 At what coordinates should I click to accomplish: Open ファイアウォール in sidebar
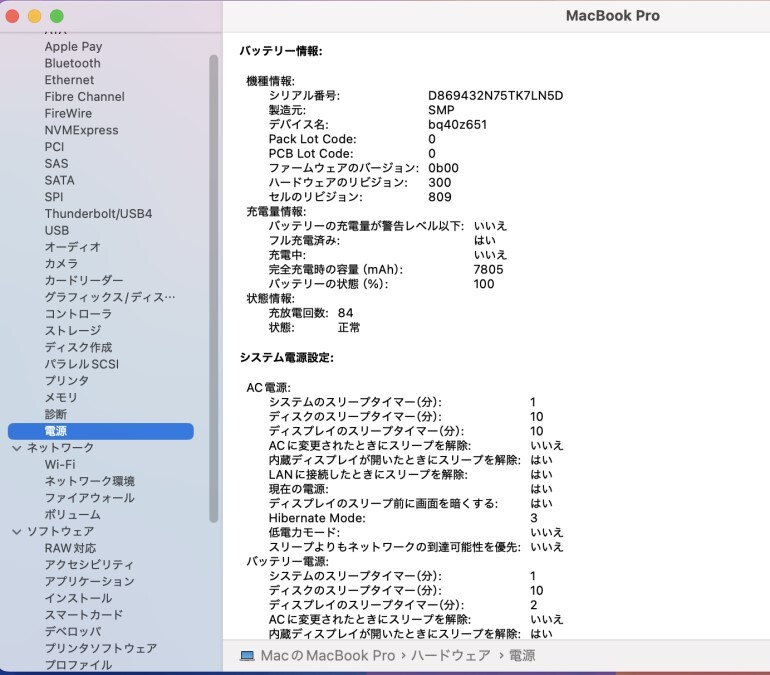(x=89, y=498)
